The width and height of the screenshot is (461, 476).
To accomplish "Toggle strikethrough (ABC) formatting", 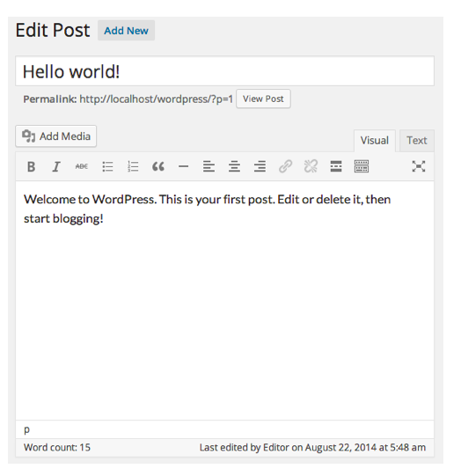I will pyautogui.click(x=82, y=166).
